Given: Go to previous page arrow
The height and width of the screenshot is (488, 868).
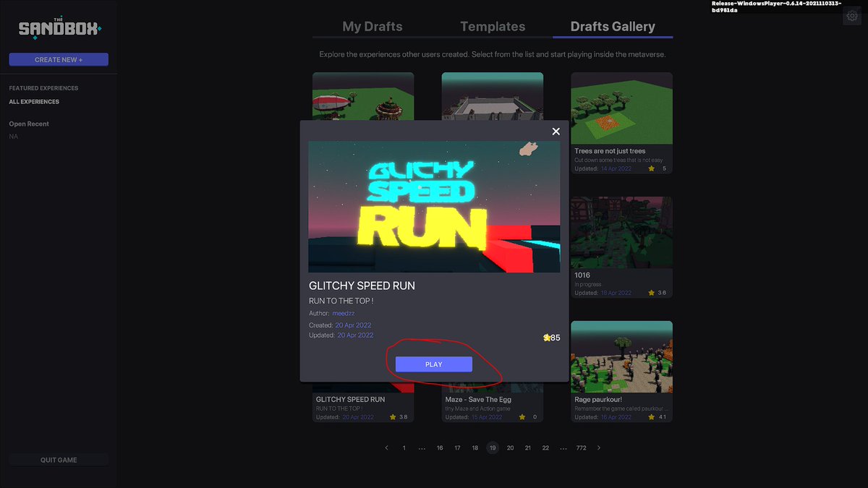Looking at the screenshot, I should pyautogui.click(x=386, y=448).
